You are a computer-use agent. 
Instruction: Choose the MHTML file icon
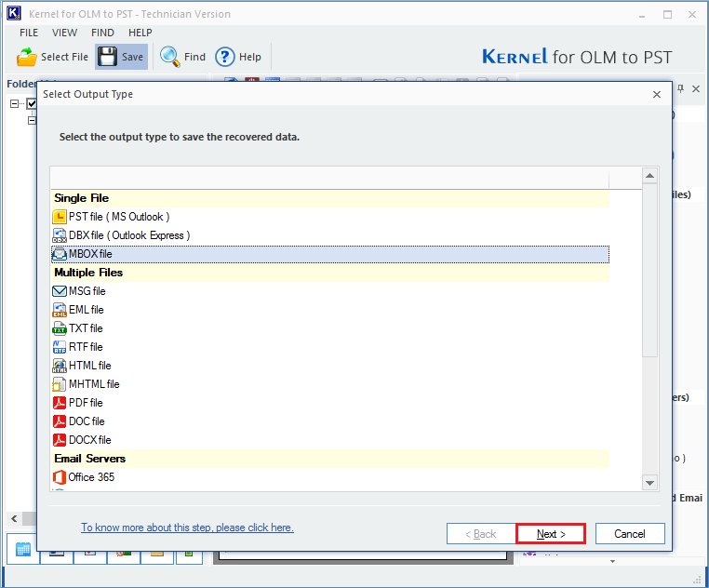(60, 384)
